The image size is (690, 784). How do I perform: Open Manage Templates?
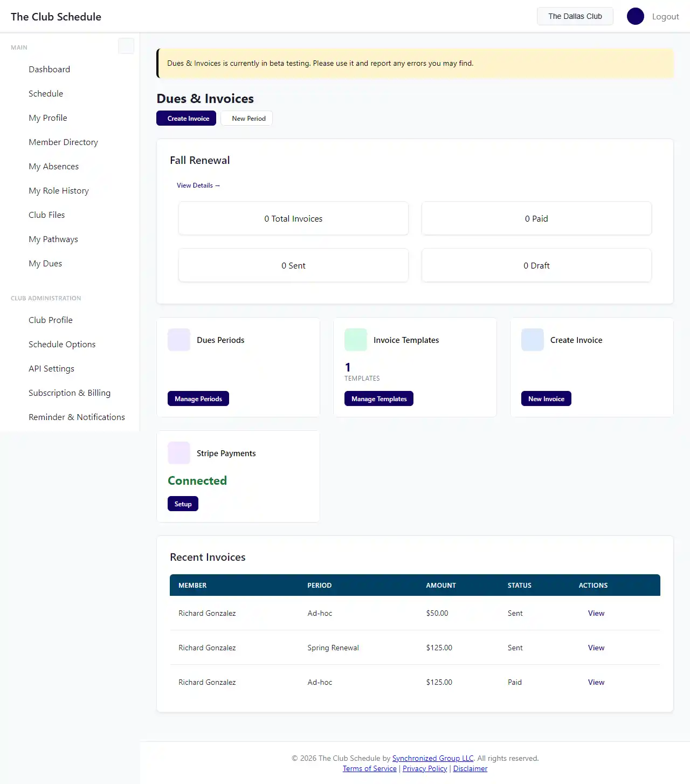pyautogui.click(x=379, y=399)
